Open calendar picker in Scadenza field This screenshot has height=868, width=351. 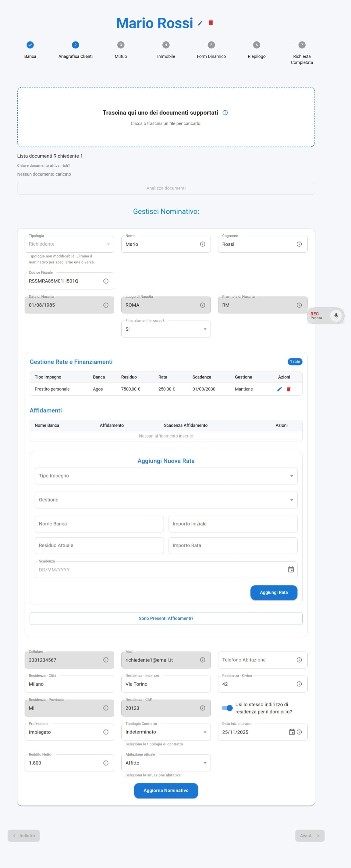pos(291,570)
